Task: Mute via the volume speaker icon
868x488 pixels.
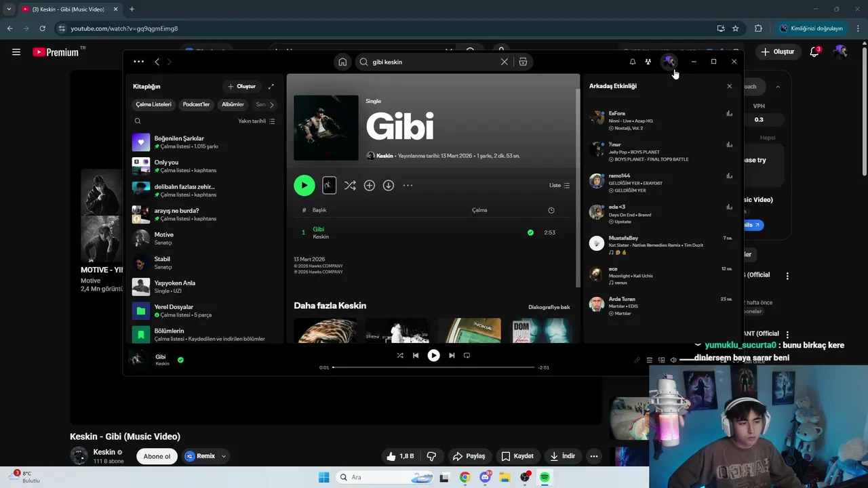Action: coord(673,360)
